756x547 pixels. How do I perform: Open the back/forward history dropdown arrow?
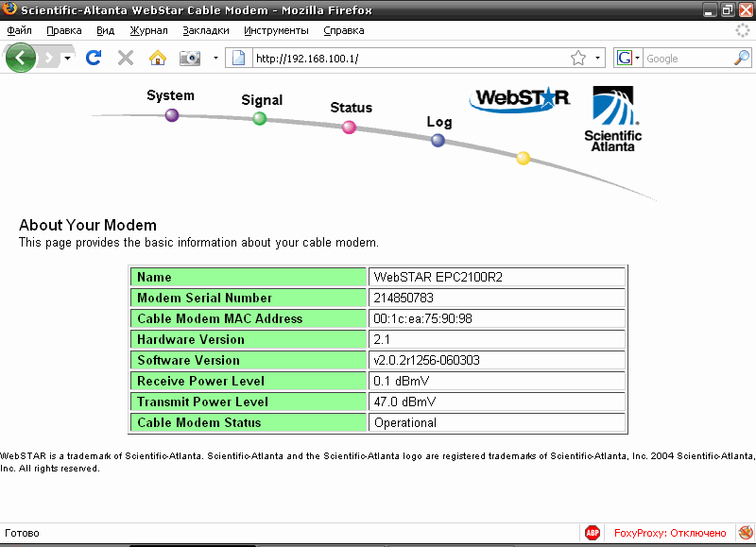tap(68, 59)
